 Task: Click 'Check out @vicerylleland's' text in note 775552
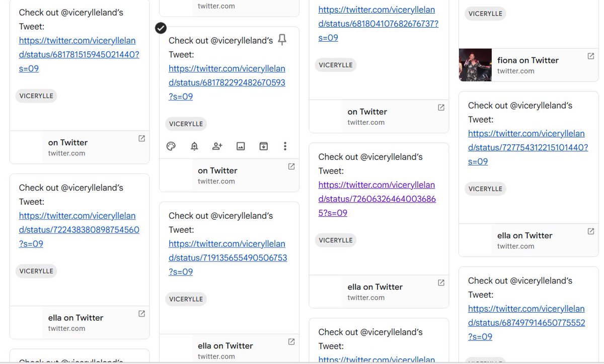pos(520,281)
